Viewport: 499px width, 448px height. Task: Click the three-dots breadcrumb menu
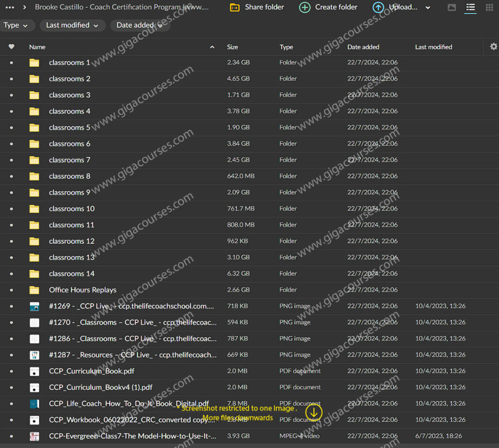click(x=10, y=7)
